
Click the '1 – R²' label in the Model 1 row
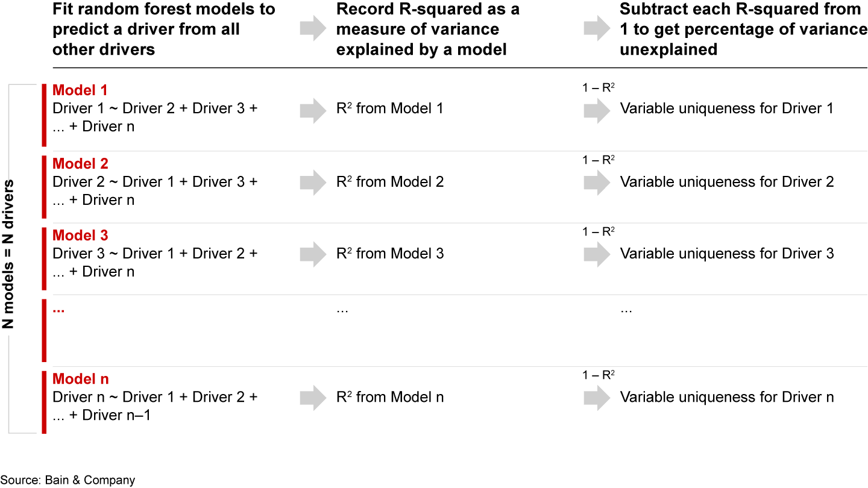point(598,88)
